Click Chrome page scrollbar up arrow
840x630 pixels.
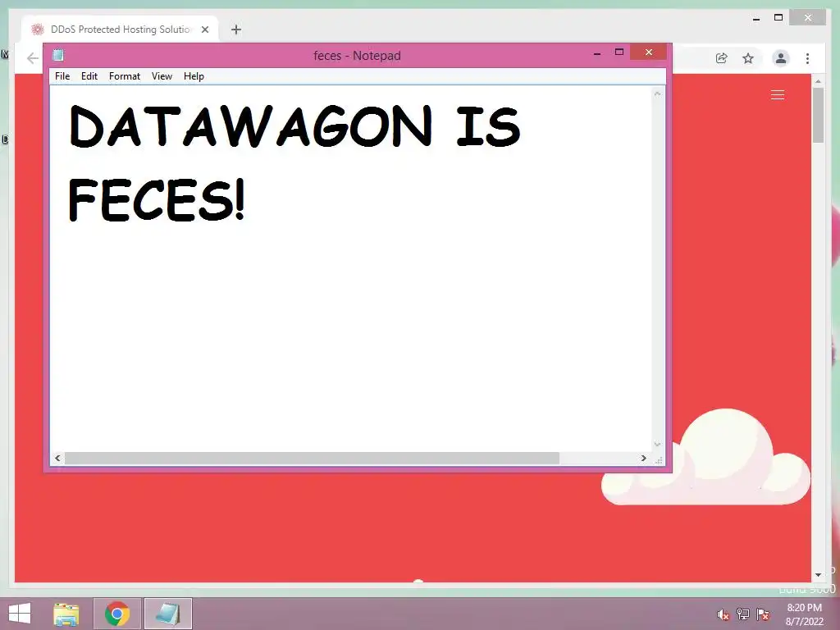click(x=818, y=81)
